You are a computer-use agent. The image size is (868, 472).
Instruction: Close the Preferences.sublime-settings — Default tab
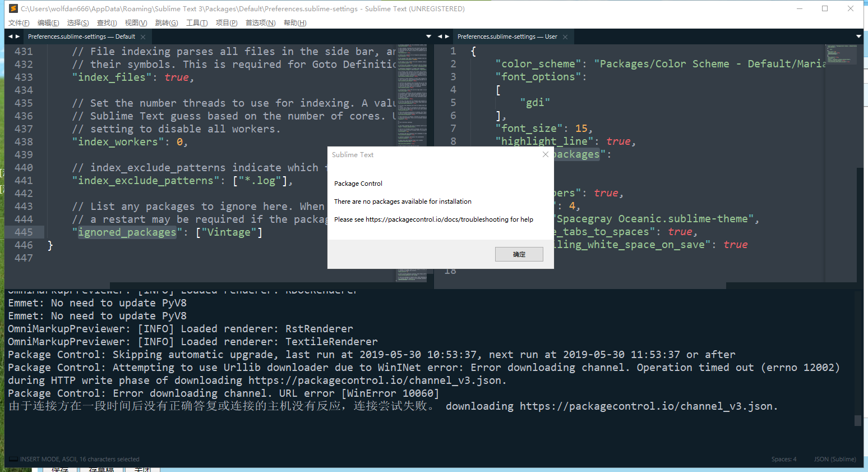pos(143,37)
